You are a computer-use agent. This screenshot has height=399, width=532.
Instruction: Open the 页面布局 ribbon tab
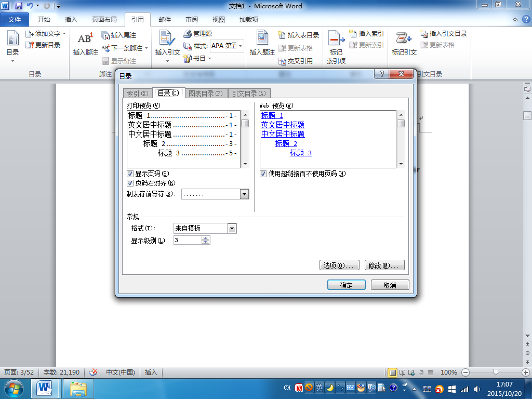click(104, 20)
